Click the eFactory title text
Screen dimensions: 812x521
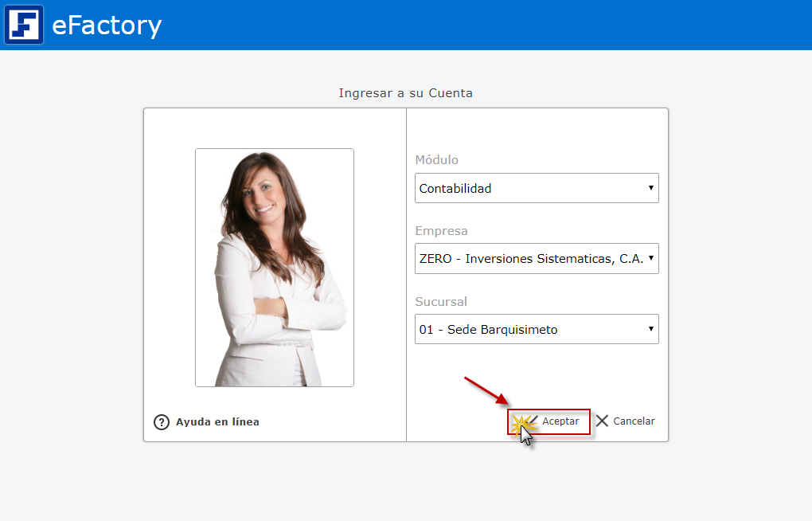click(107, 25)
